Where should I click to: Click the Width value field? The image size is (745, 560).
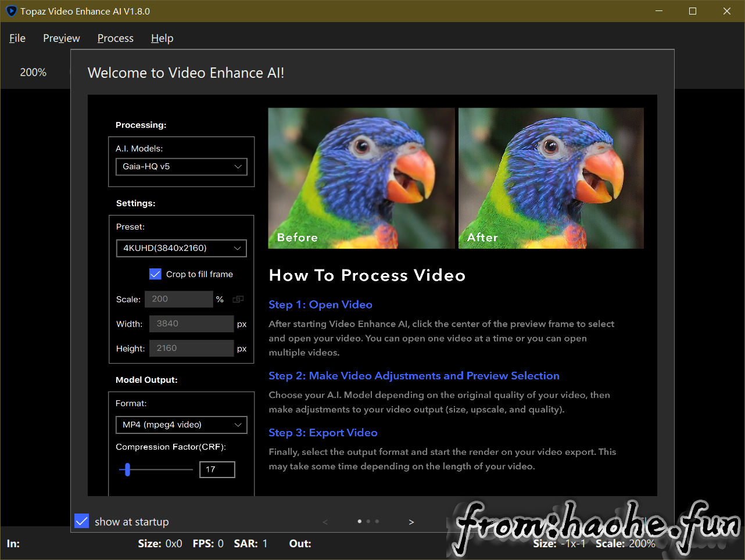pyautogui.click(x=191, y=324)
